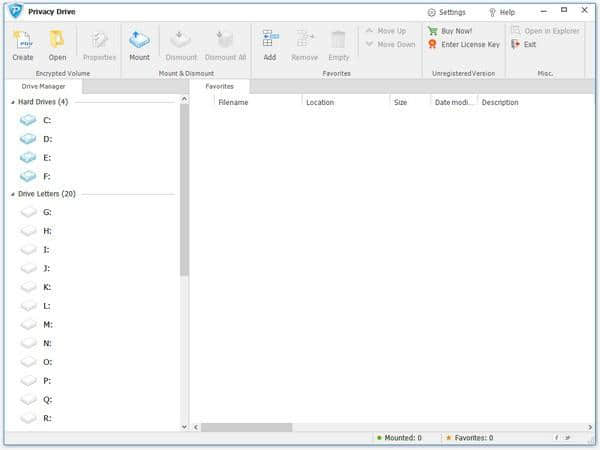600x450 pixels.
Task: Open an encrypted volume file
Action: [x=57, y=39]
